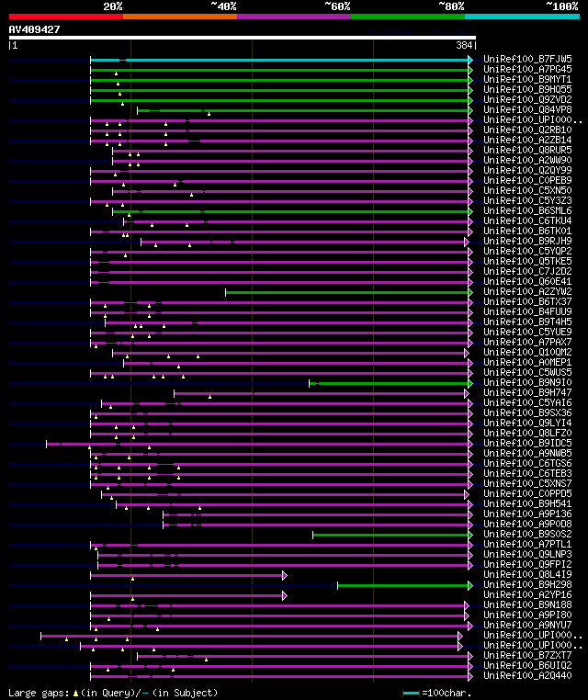The height and width of the screenshot is (700, 588).
Task: Select the UniRef100_A0MEP1 label
Action: point(527,362)
